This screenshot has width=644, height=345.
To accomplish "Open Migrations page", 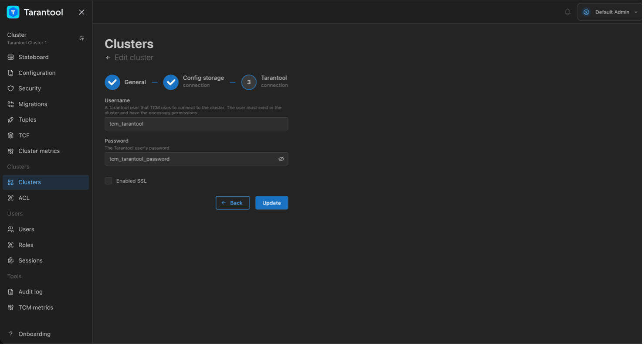I will (46, 104).
